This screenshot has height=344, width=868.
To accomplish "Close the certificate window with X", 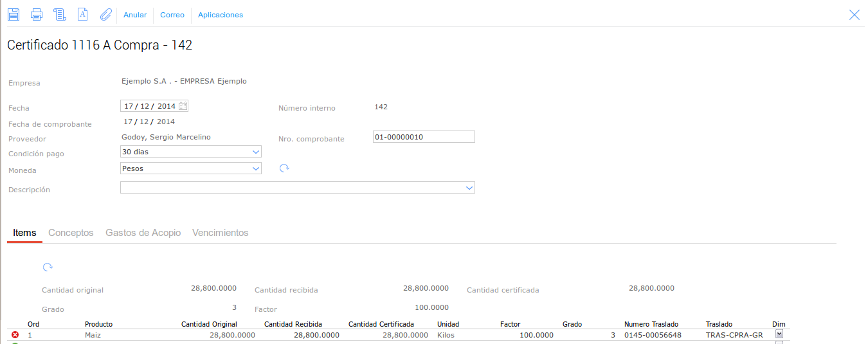I will [x=854, y=15].
